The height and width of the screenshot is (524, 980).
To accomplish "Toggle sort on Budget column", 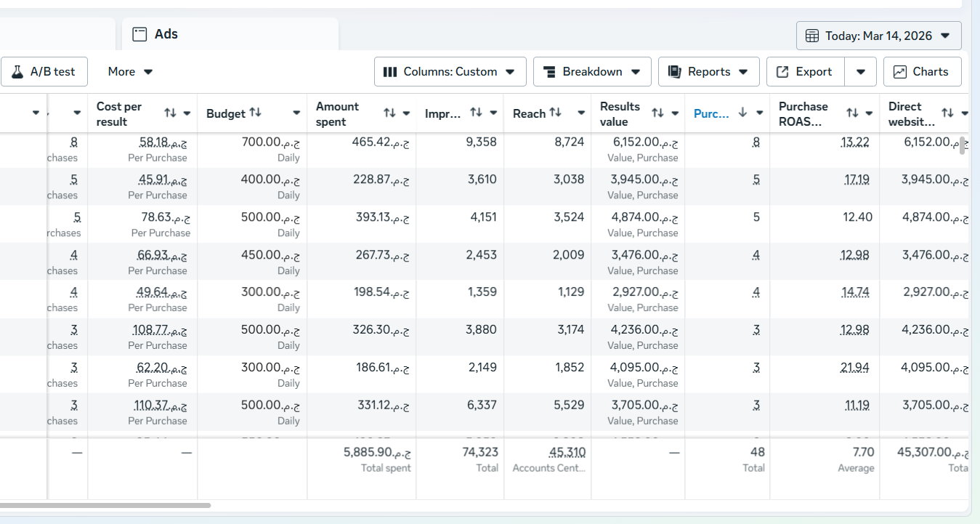I will pyautogui.click(x=255, y=113).
